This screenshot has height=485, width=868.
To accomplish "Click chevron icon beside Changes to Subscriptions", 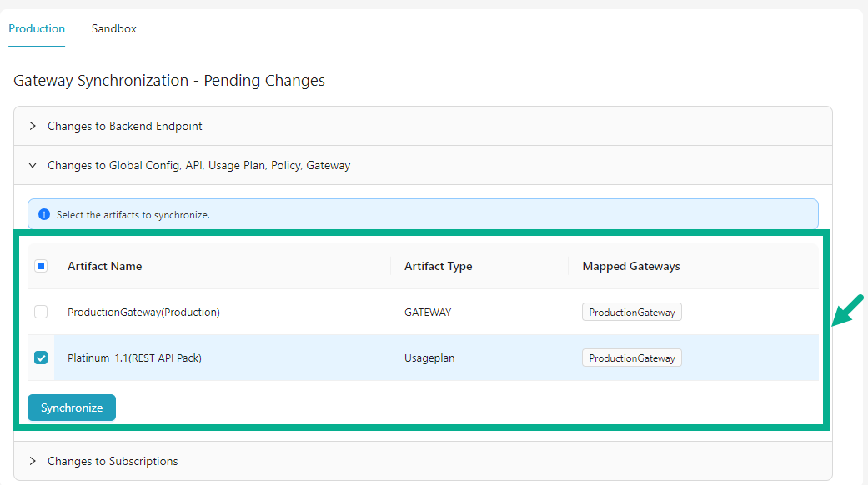I will point(33,461).
